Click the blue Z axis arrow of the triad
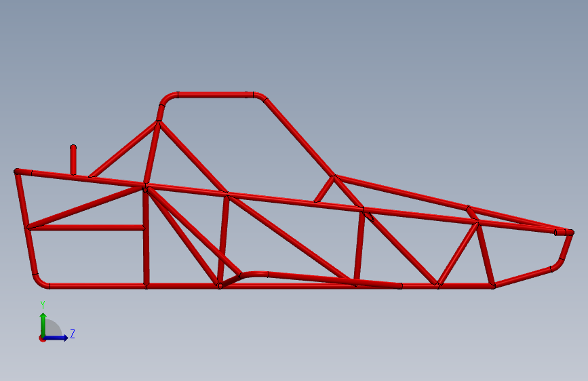Image resolution: width=588 pixels, height=381 pixels. point(56,338)
